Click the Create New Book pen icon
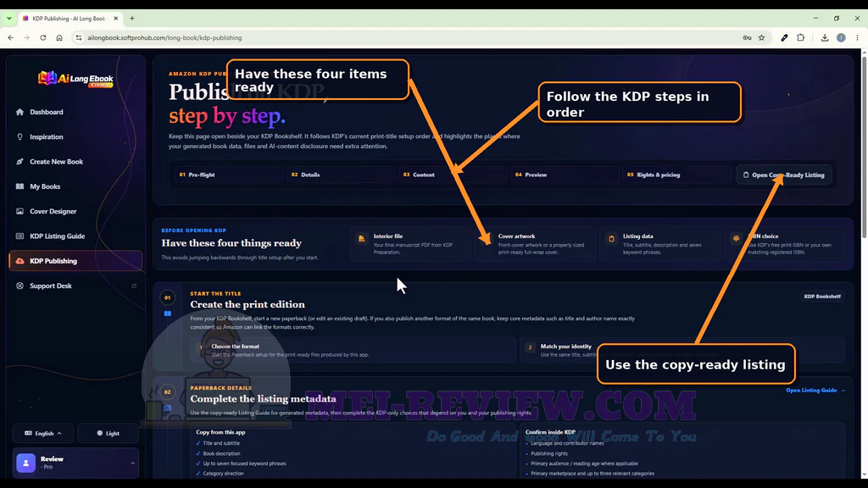 click(20, 162)
